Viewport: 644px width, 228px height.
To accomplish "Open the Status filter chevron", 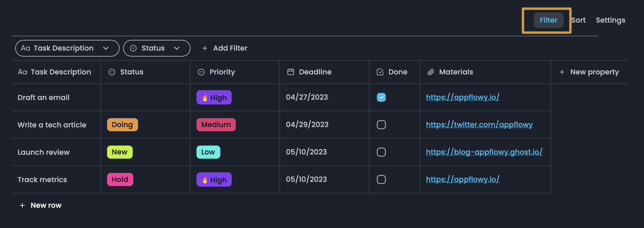I will (177, 48).
